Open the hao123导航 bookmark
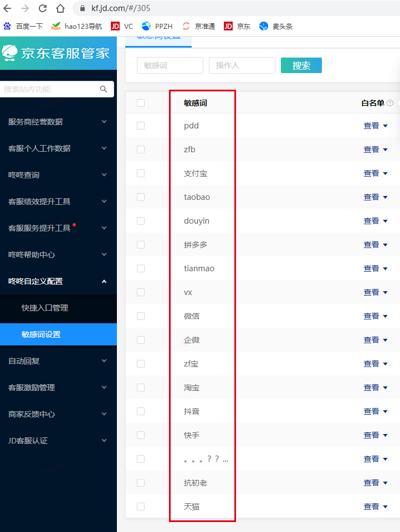 pos(77,26)
